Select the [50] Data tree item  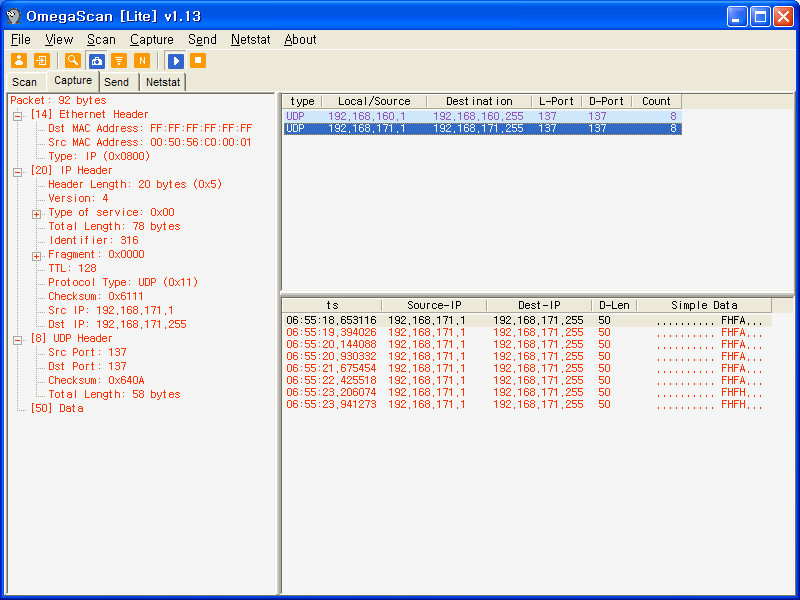pos(57,409)
